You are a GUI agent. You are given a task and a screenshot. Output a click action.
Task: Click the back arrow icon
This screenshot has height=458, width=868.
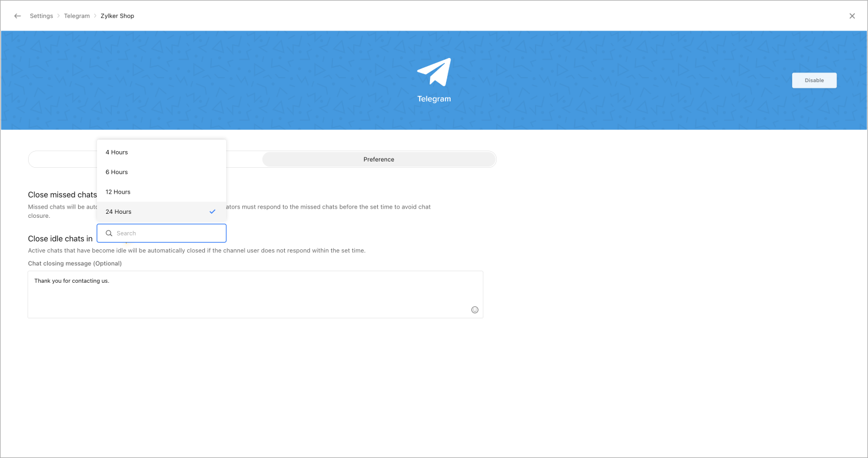point(17,16)
